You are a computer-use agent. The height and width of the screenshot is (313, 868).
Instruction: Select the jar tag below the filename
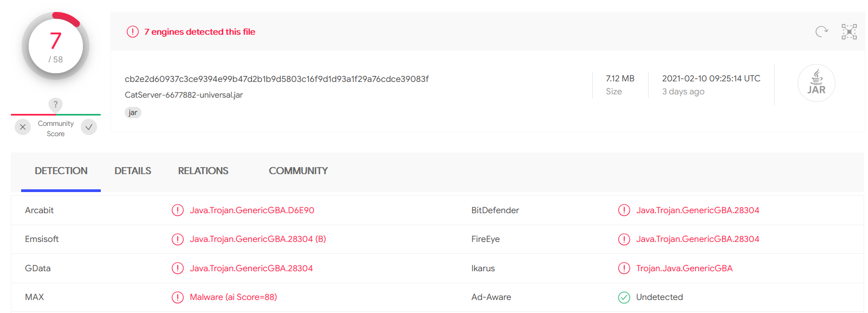point(133,112)
